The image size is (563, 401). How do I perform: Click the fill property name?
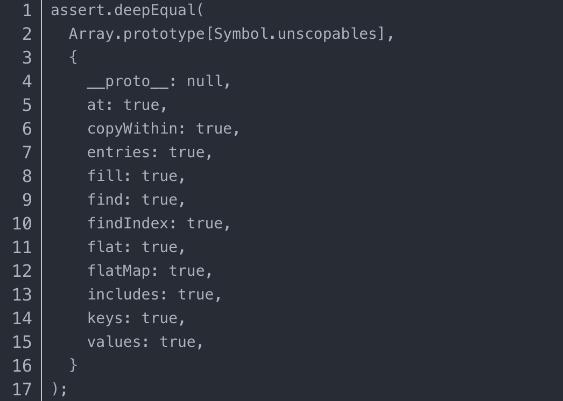point(105,176)
